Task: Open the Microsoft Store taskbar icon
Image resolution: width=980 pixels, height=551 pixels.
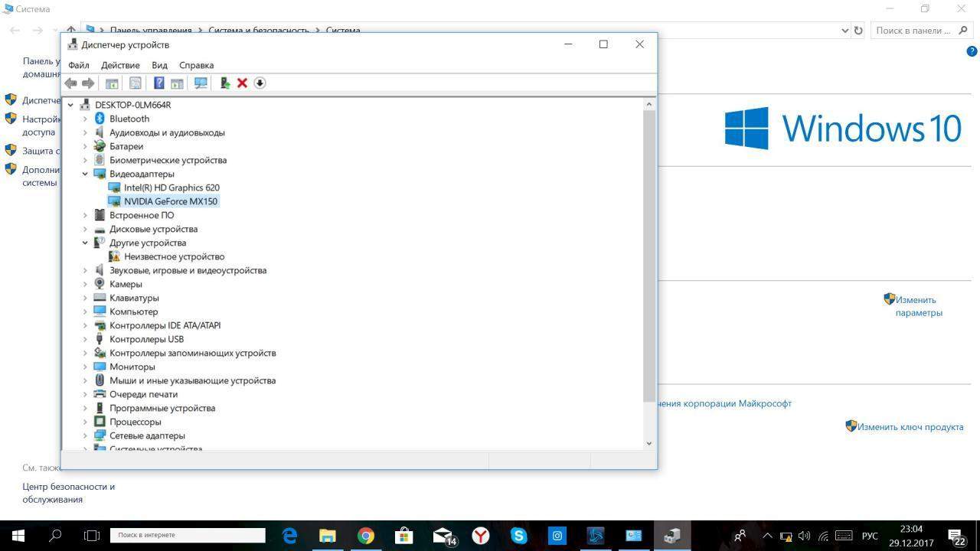Action: [x=404, y=536]
